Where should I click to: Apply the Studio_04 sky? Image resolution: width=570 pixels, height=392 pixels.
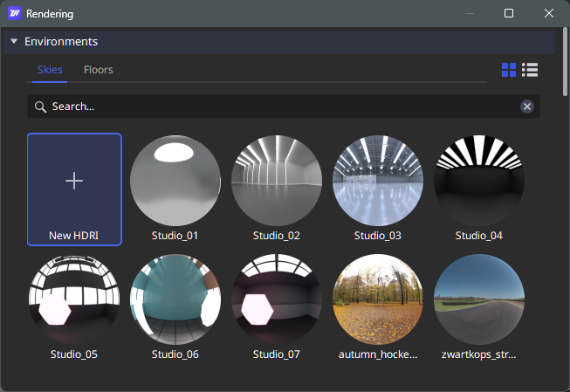point(479,182)
